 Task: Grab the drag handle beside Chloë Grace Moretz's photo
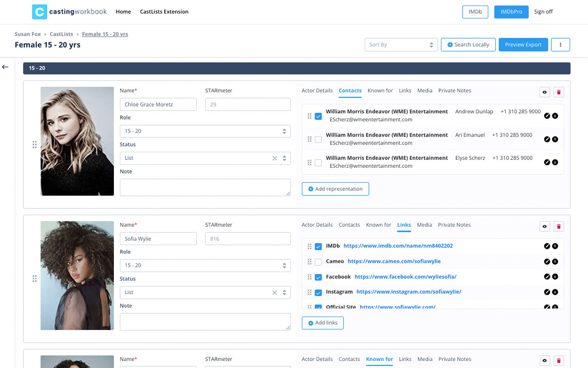tap(34, 145)
